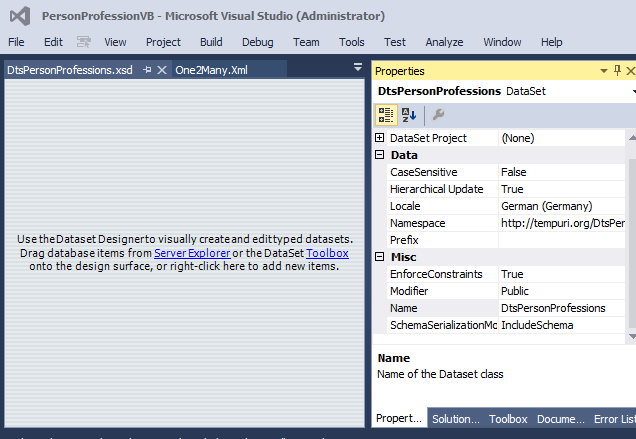Open the Properties window position dropdown arrow

pyautogui.click(x=604, y=71)
